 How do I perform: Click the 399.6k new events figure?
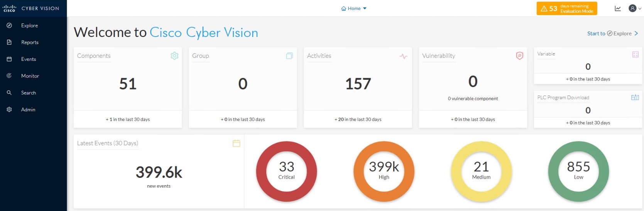159,172
